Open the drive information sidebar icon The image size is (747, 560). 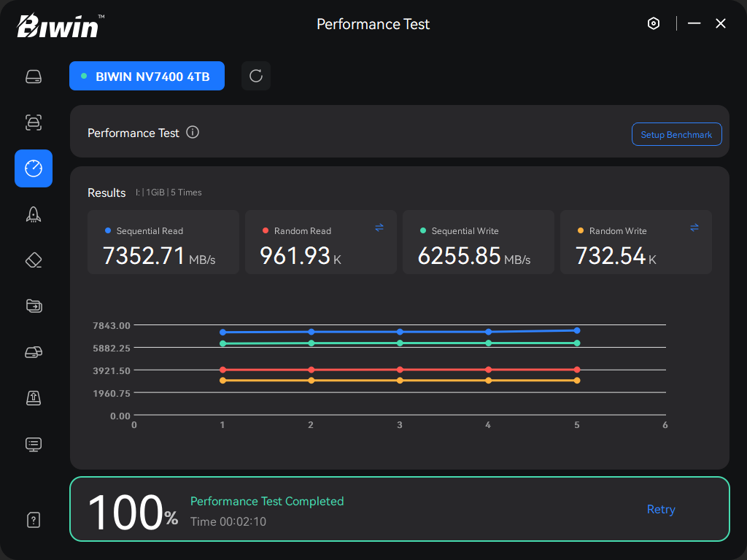click(34, 77)
